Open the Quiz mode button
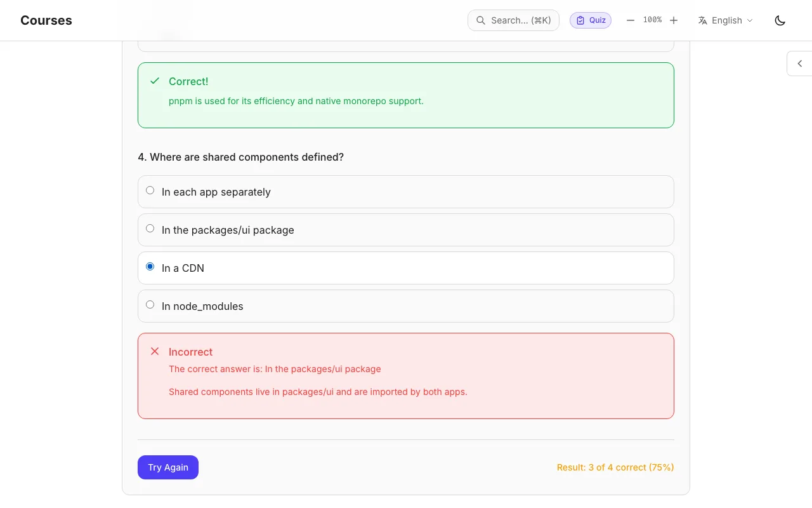The width and height of the screenshot is (812, 508). tap(591, 20)
